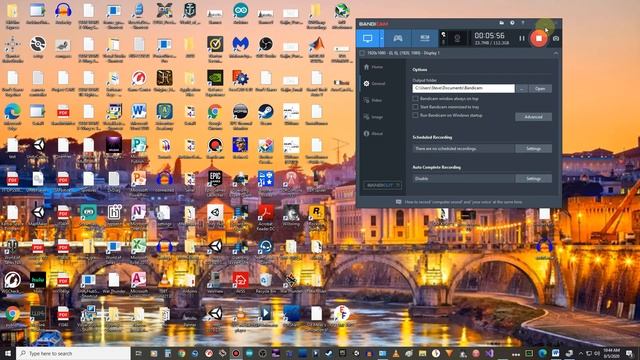Screen dimensions: 640x360
Task: Select the Microsoft Edge desktop icon
Action: pos(13,116)
